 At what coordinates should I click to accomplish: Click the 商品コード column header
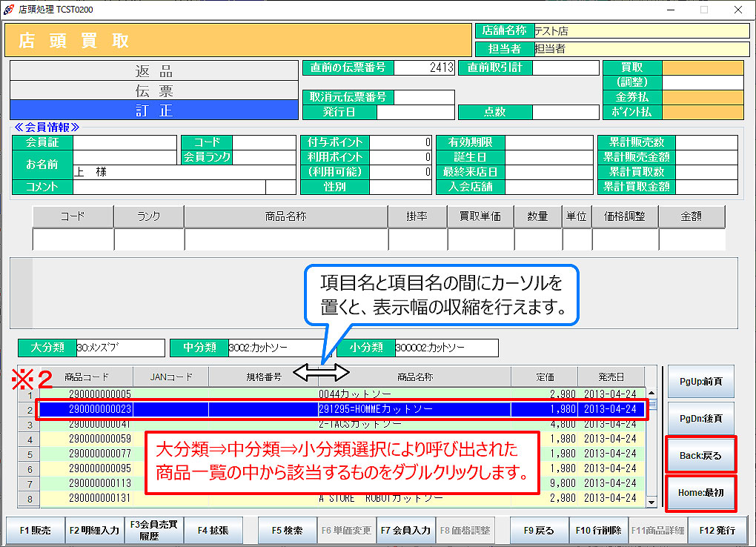point(87,377)
